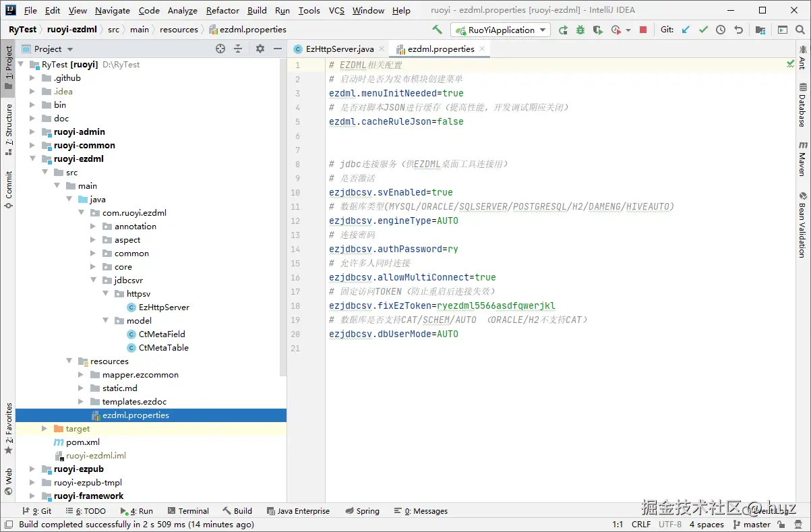Click the Debug bug icon
This screenshot has width=811, height=532.
point(580,30)
